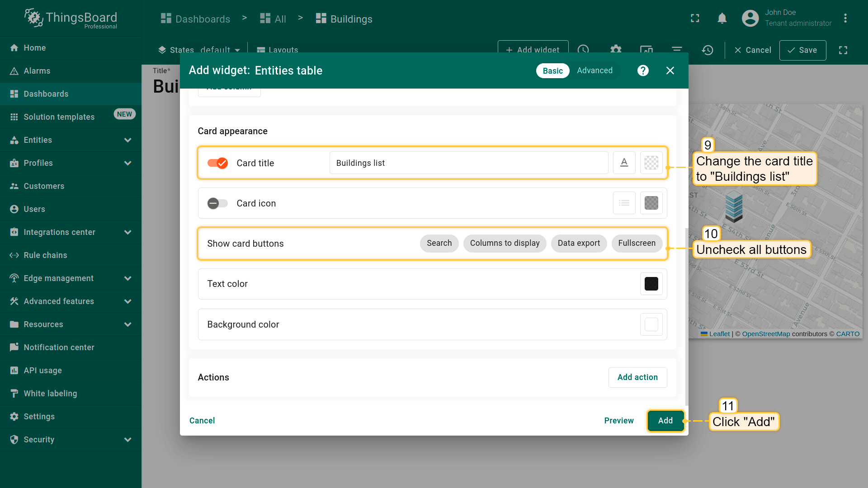The image size is (868, 488).
Task: Deselect the Fullscreen card button chip
Action: point(637,243)
